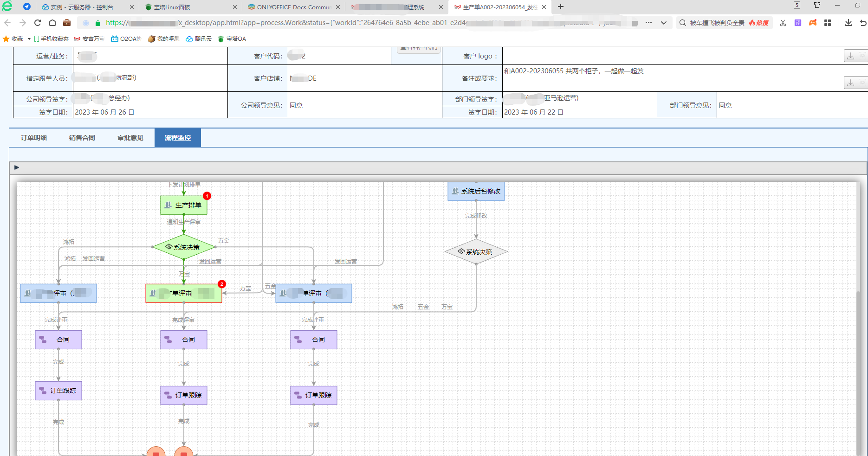868x456 pixels.
Task: Click the gray 系统决策 decision diamond
Action: pyautogui.click(x=476, y=252)
